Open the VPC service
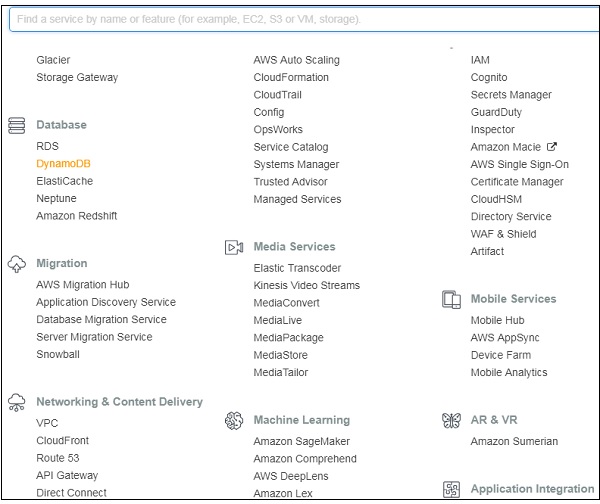 point(47,424)
